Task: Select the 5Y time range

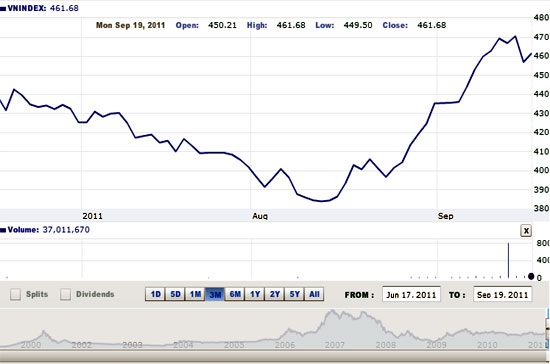Action: (295, 294)
